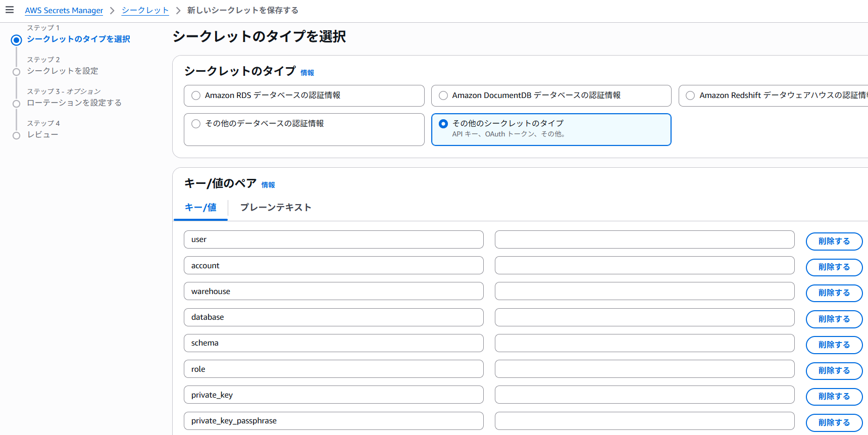Focus the value field for user key
868x435 pixels.
point(645,239)
